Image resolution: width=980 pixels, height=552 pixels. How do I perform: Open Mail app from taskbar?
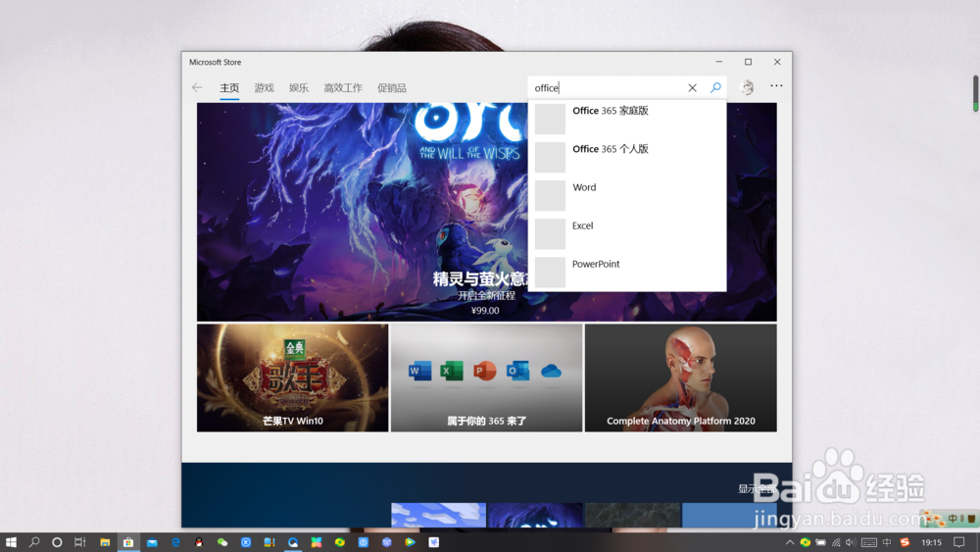(x=152, y=542)
